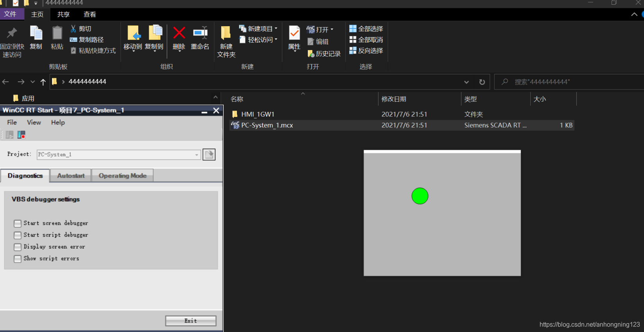Click the explorer Forward arrow
The height and width of the screenshot is (332, 644).
tap(21, 82)
